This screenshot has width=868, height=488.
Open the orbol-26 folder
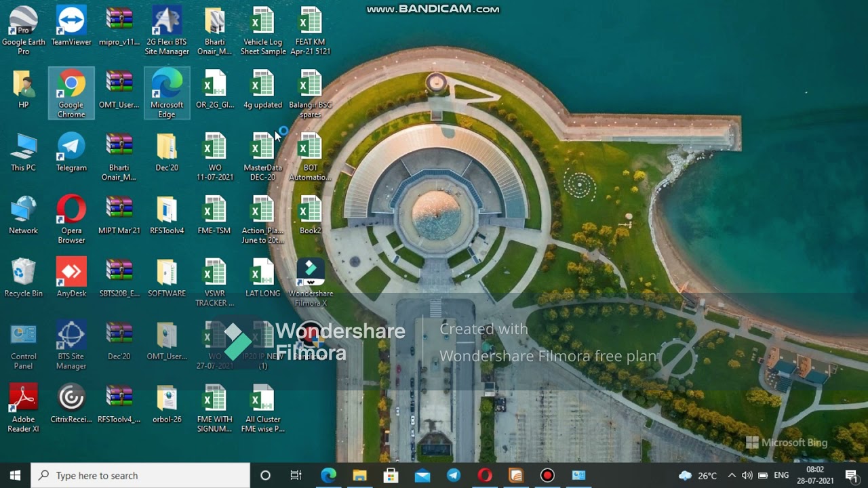click(x=167, y=404)
